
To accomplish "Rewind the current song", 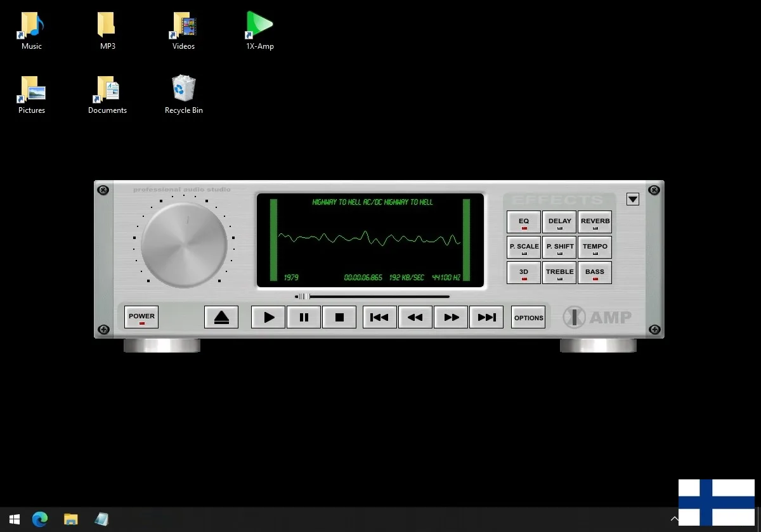I will [415, 318].
